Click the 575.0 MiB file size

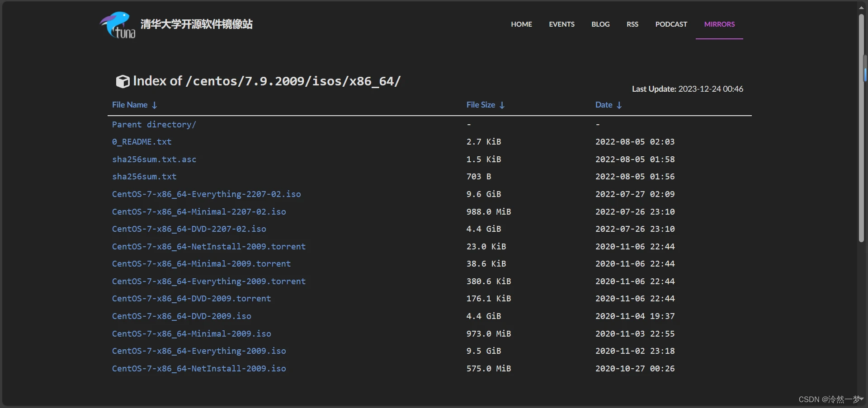(489, 369)
